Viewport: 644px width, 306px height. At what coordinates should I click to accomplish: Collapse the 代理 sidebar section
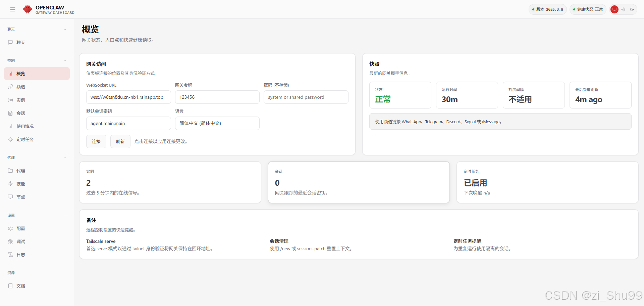click(x=65, y=158)
